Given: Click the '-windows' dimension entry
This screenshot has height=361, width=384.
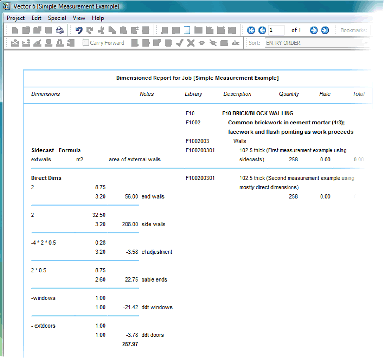Looking at the screenshot, I should [x=43, y=298].
